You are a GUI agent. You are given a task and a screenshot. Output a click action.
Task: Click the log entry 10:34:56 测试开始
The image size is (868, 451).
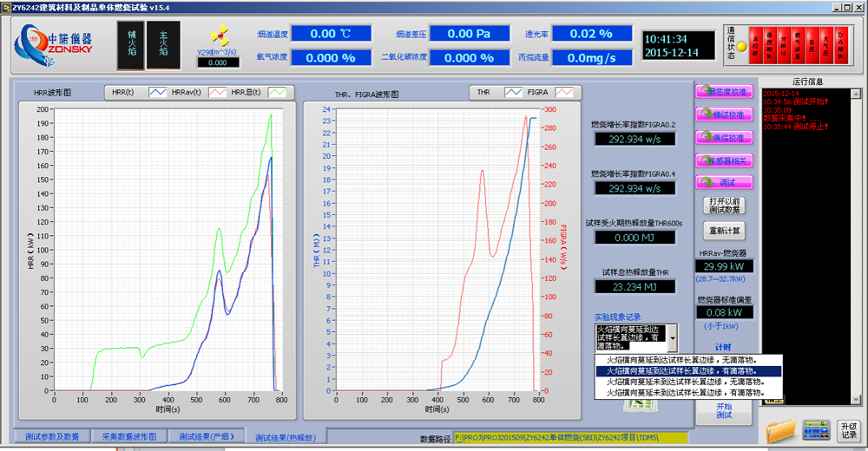coord(795,101)
